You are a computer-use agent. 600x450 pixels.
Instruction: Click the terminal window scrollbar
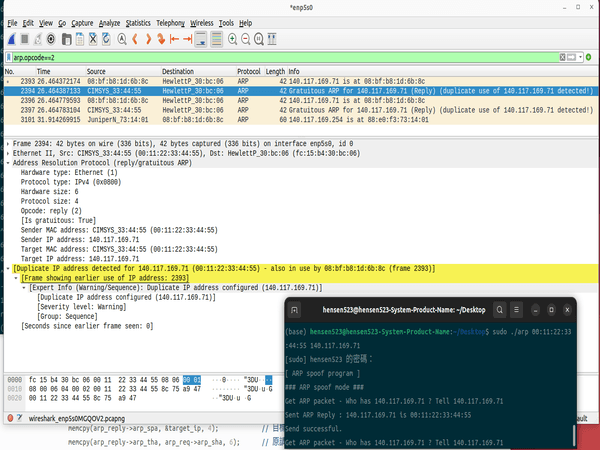[573, 436]
